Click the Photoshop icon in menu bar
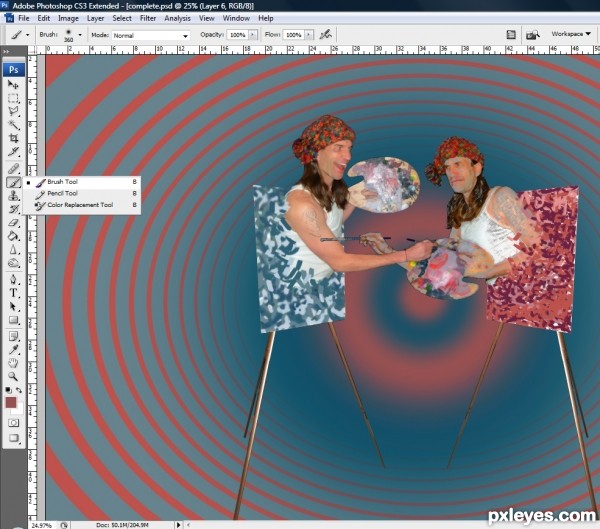Screen dimensions: 600x529 (x=9, y=18)
